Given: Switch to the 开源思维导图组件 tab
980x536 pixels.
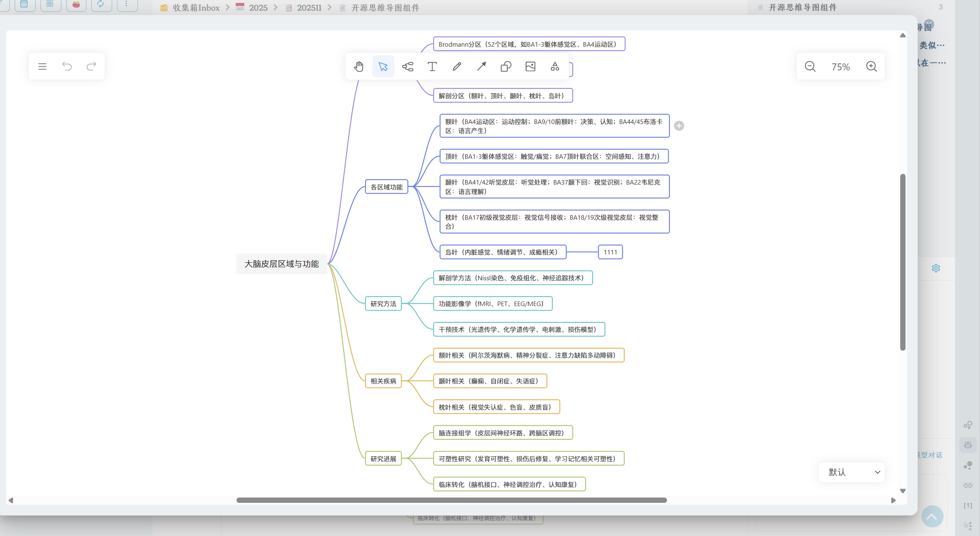Looking at the screenshot, I should point(802,7).
